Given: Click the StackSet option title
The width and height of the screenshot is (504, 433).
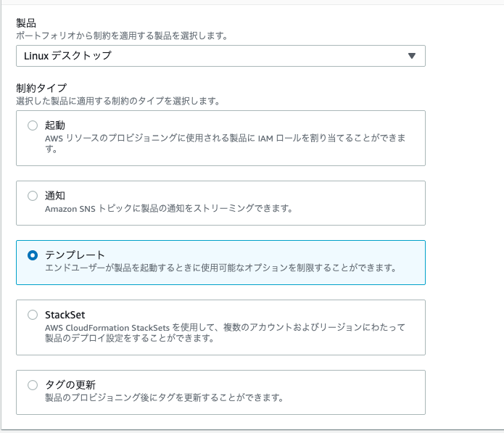Looking at the screenshot, I should (65, 315).
